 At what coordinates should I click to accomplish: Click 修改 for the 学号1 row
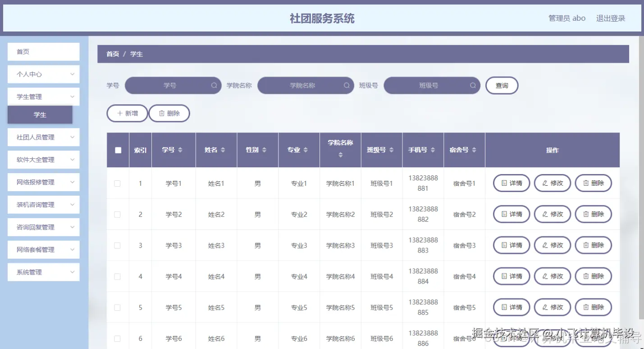(553, 183)
